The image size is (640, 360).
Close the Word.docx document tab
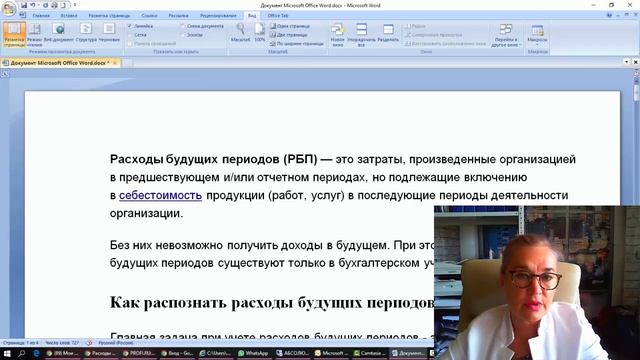click(115, 63)
